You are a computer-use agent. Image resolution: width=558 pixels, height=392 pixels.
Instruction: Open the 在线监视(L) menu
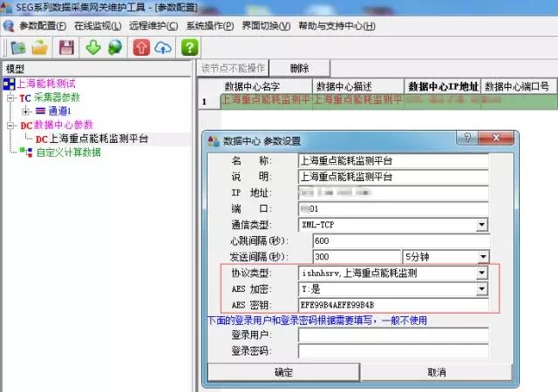coord(98,26)
